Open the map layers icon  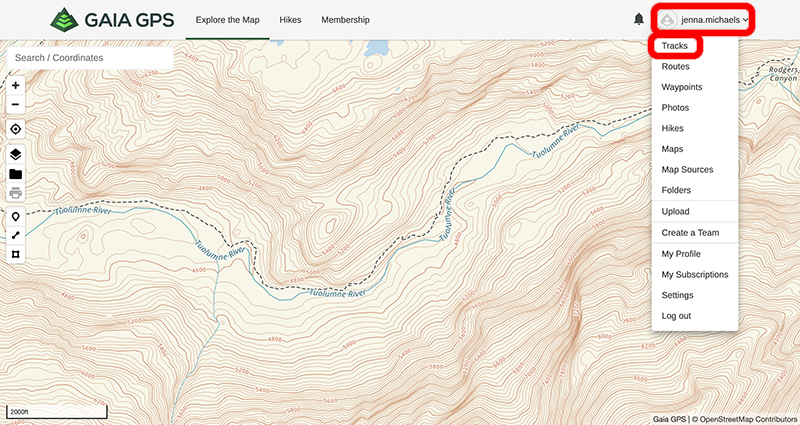click(x=15, y=155)
